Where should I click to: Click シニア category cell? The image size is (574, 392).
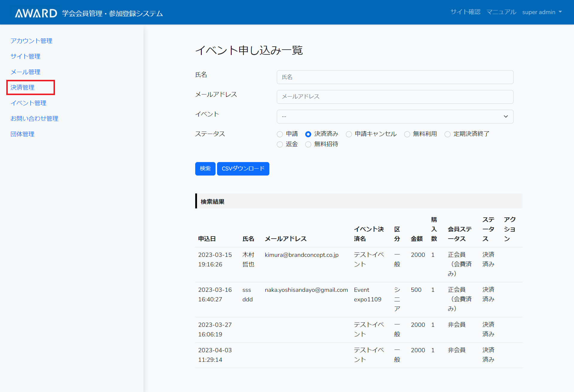(x=397, y=299)
